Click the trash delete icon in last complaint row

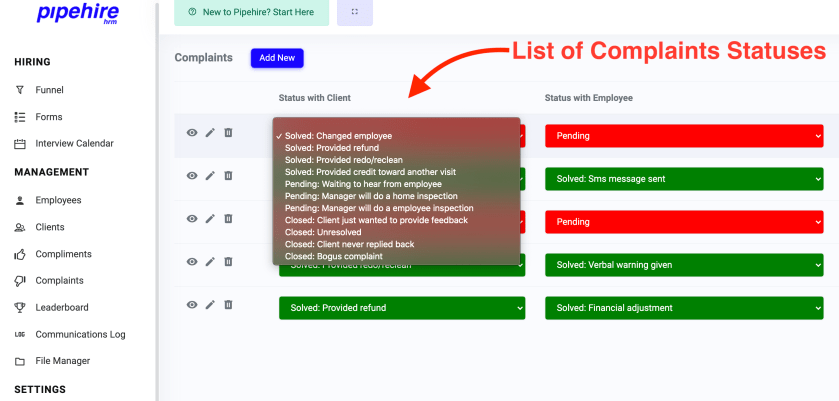[228, 305]
